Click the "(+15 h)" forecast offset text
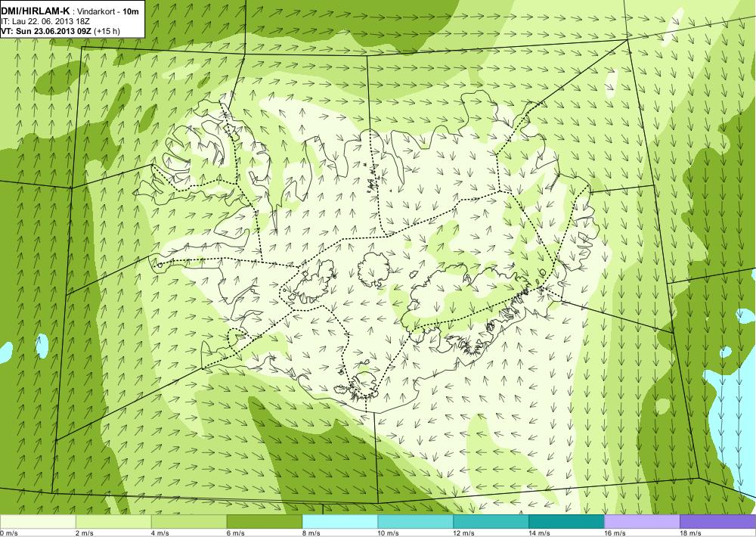Viewport: 756px width, 537px height. 107,31
